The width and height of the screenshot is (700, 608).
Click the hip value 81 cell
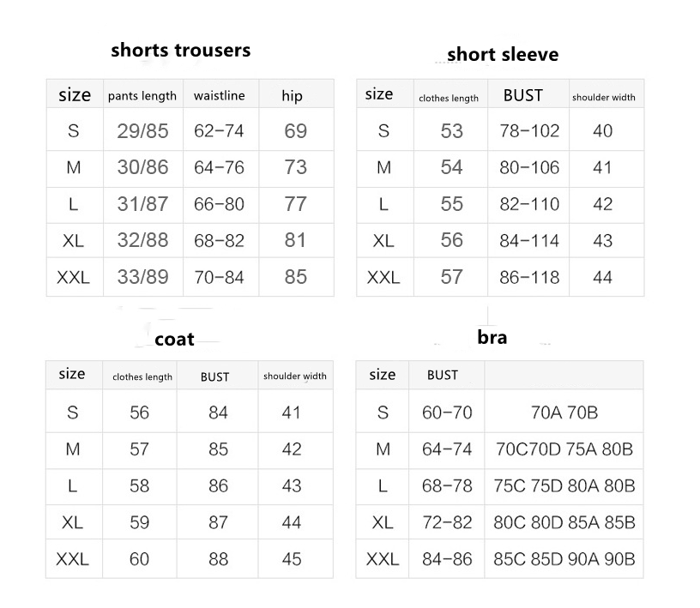click(x=295, y=240)
